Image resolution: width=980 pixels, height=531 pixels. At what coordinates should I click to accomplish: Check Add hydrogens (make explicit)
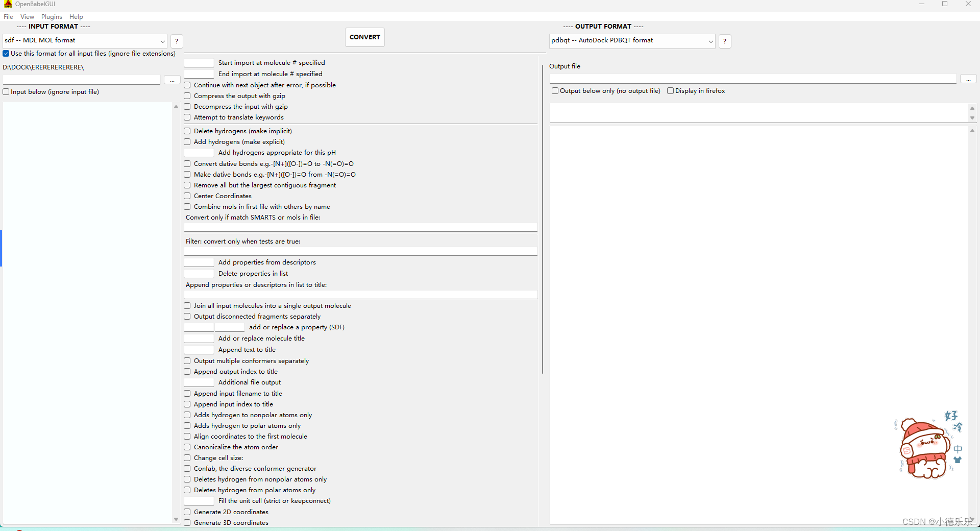coord(187,142)
